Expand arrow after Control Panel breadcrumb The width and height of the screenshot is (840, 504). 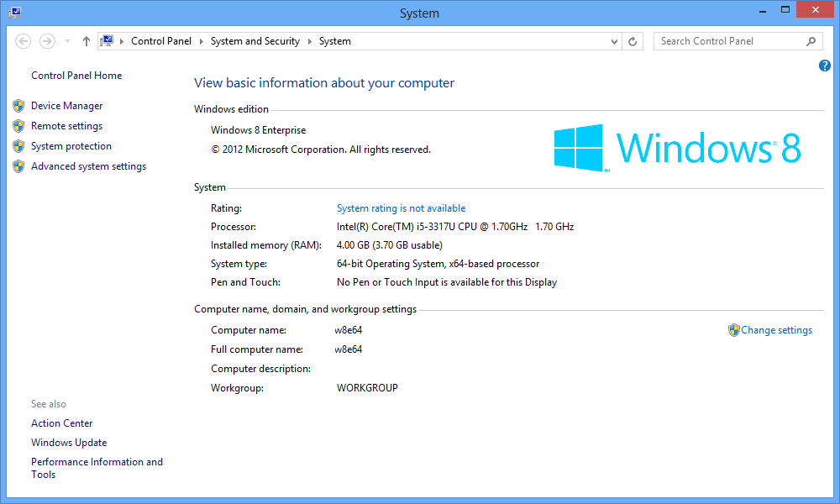[x=202, y=41]
